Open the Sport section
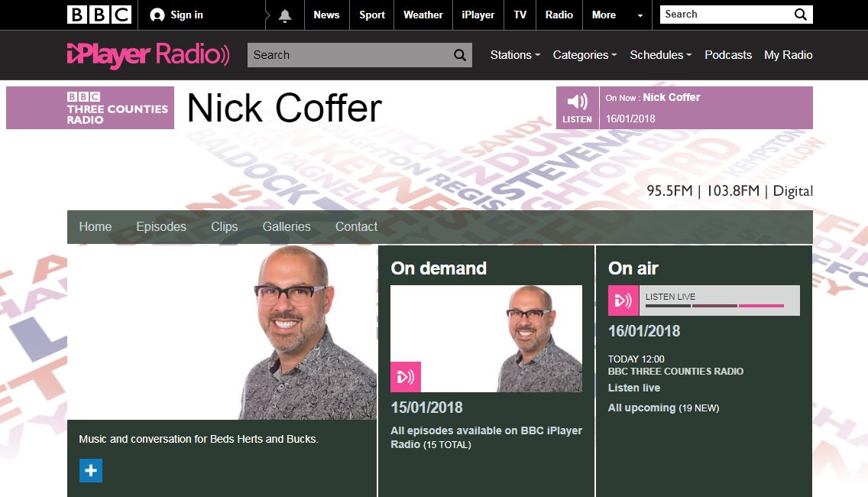The height and width of the screenshot is (497, 868). click(x=372, y=15)
